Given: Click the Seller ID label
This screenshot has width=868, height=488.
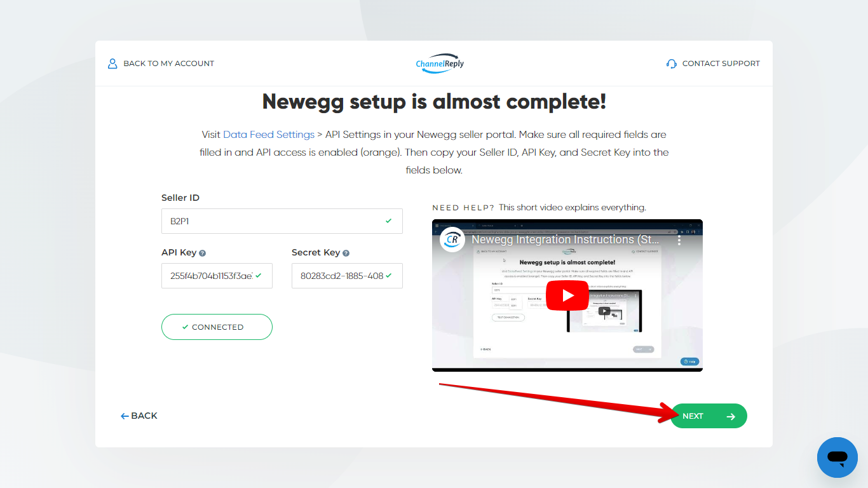Looking at the screenshot, I should coord(180,198).
